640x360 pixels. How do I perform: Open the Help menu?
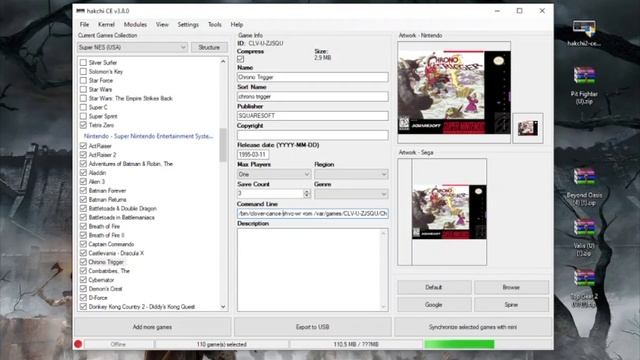point(237,24)
